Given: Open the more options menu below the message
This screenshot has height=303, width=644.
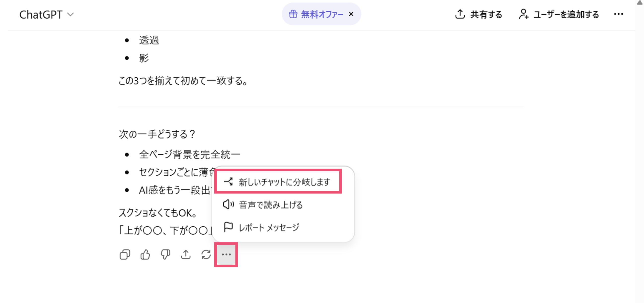Looking at the screenshot, I should point(226,255).
